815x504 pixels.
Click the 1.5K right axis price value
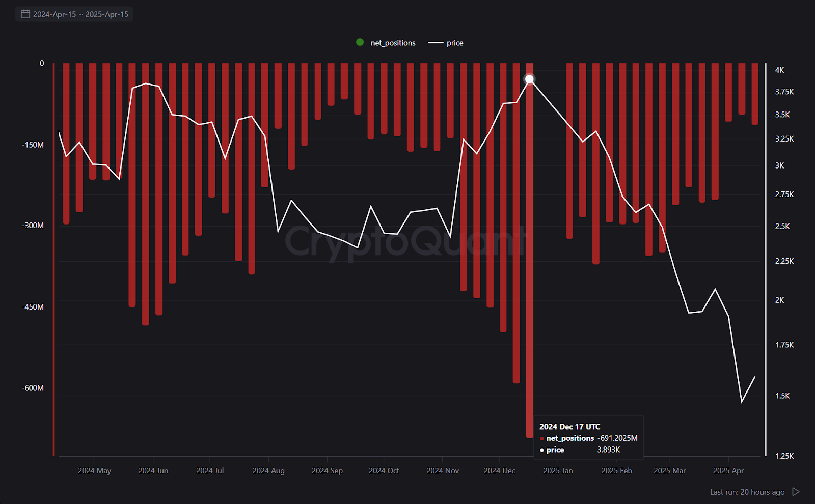pyautogui.click(x=782, y=396)
